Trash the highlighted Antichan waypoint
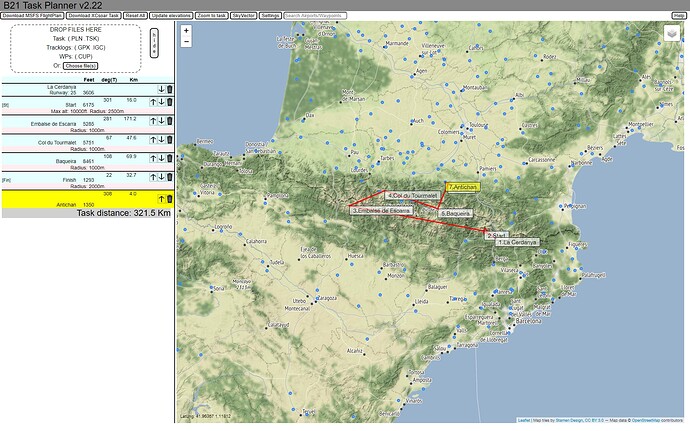Image resolution: width=690 pixels, height=431 pixels. point(169,199)
